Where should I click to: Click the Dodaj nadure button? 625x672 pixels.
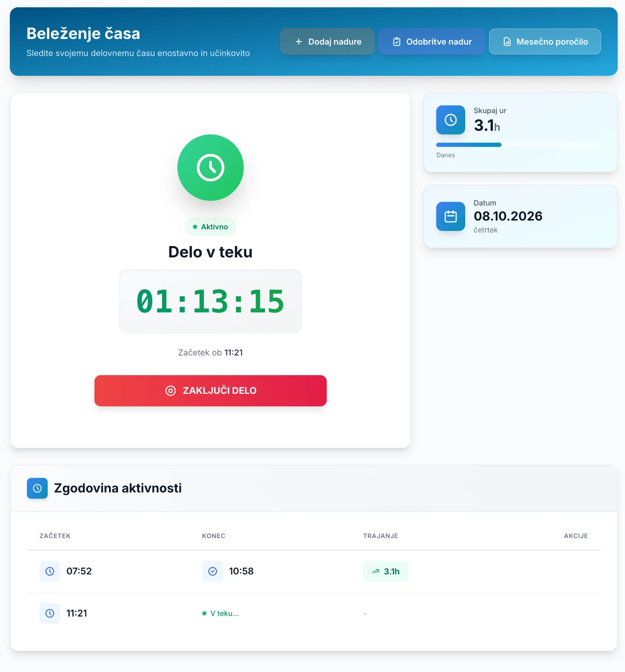pos(327,41)
